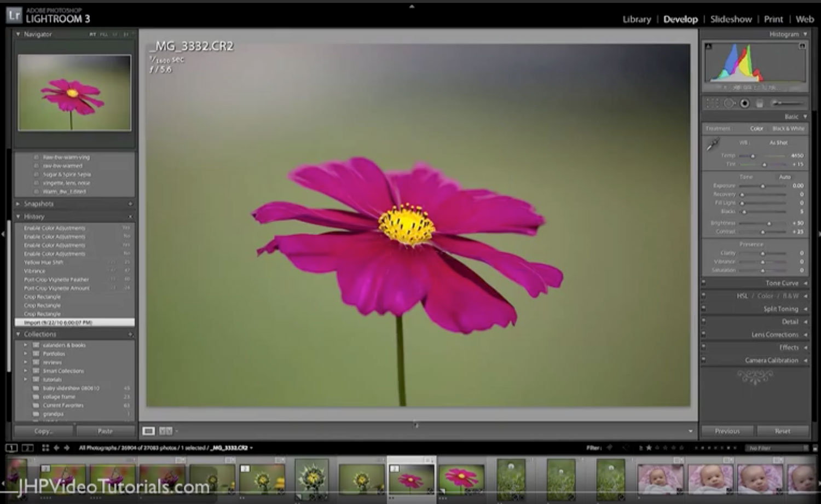The width and height of the screenshot is (821, 504).
Task: Keep Treatment set to Color
Action: (x=758, y=128)
